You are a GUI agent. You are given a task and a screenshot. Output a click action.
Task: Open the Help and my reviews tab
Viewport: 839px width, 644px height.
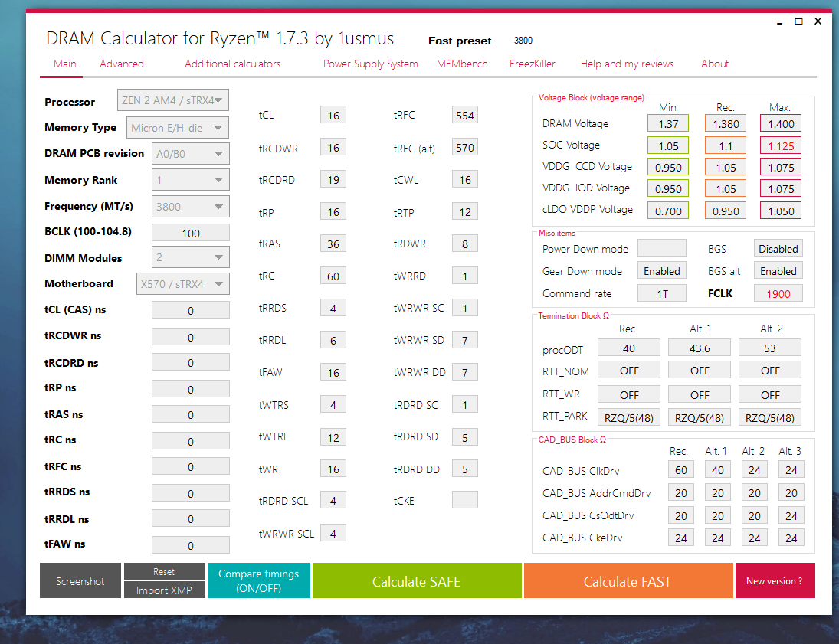coord(627,64)
